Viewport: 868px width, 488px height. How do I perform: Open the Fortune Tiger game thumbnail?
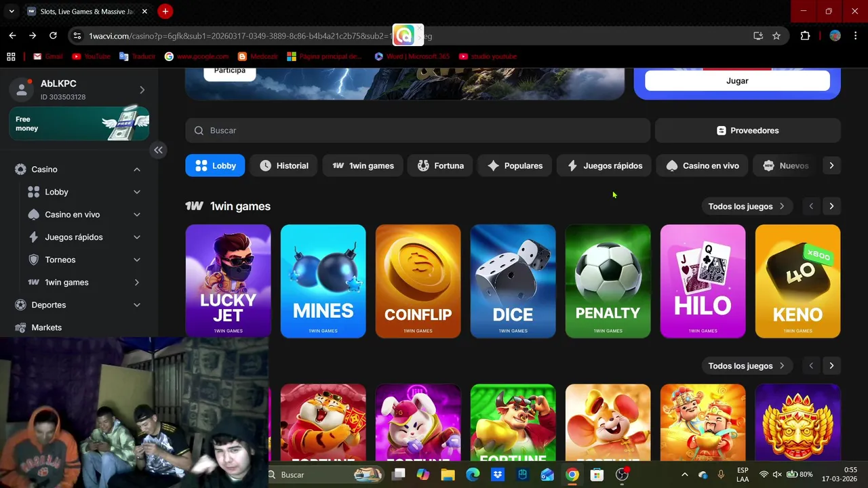click(323, 424)
